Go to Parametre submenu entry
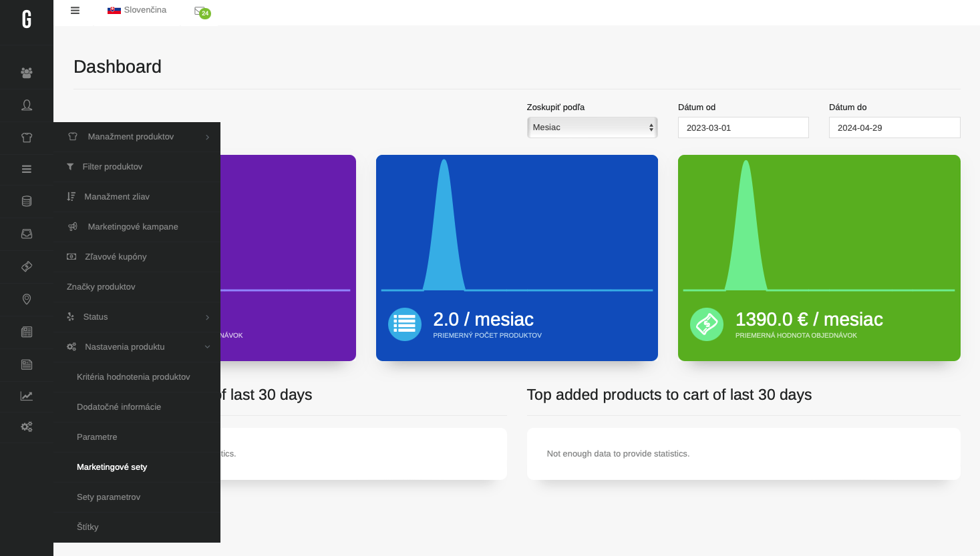This screenshot has width=980, height=556. tap(137, 437)
